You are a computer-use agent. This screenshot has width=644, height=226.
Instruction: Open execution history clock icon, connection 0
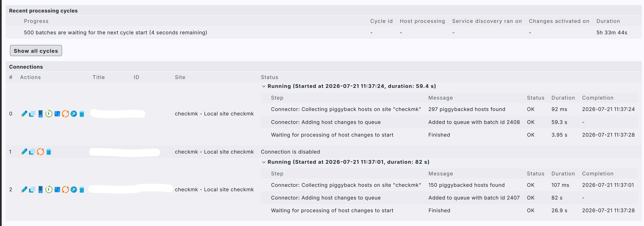point(49,114)
